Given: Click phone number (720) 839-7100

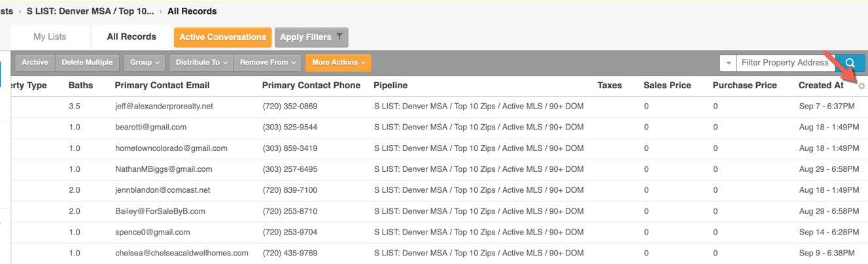Looking at the screenshot, I should click(290, 190).
